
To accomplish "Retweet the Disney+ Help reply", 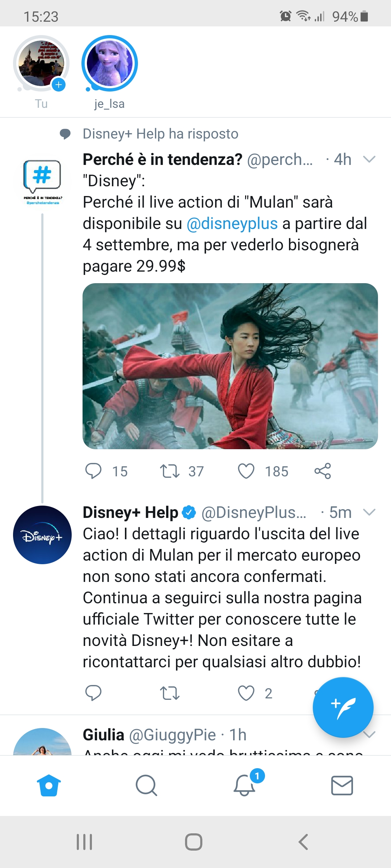I will tap(170, 693).
